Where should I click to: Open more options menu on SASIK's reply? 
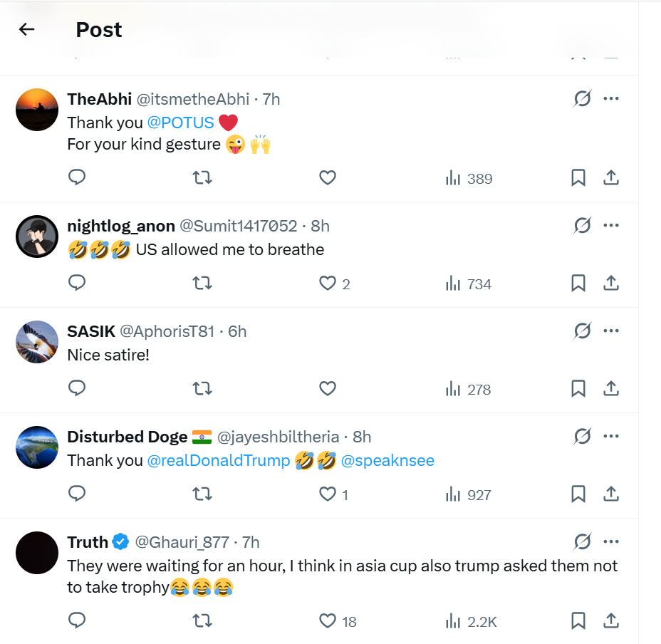tap(610, 331)
